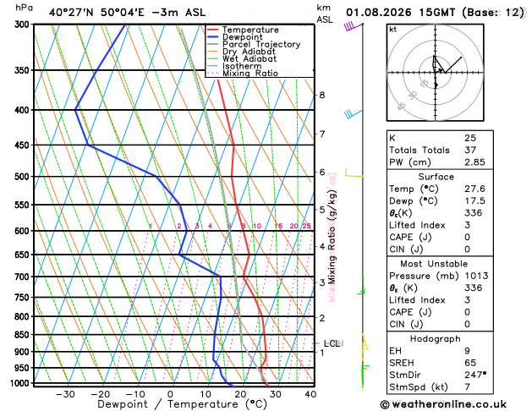Click the 550 pressure level label

(24, 205)
